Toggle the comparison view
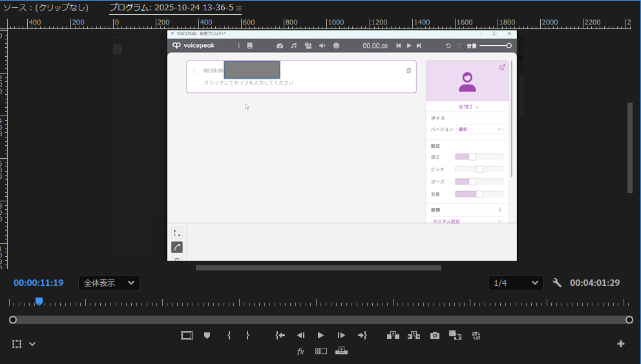 [x=321, y=351]
